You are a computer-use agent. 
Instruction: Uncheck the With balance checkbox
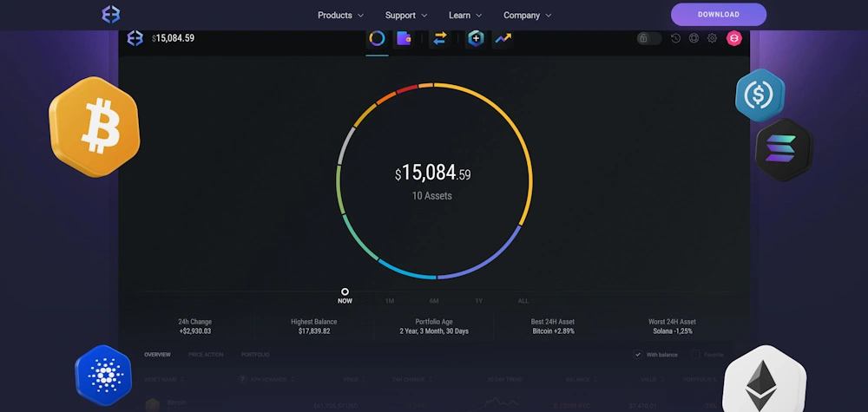638,355
